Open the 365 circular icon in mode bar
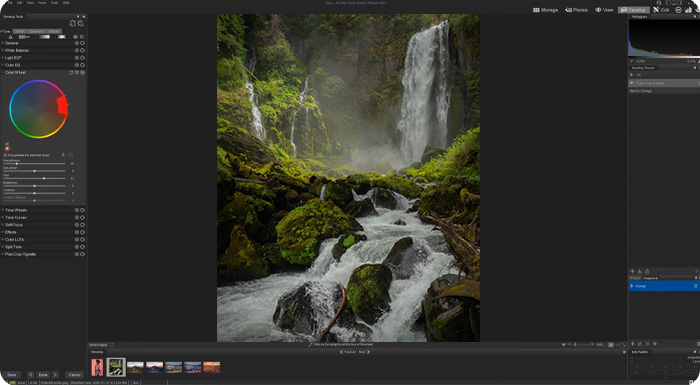 pos(678,10)
